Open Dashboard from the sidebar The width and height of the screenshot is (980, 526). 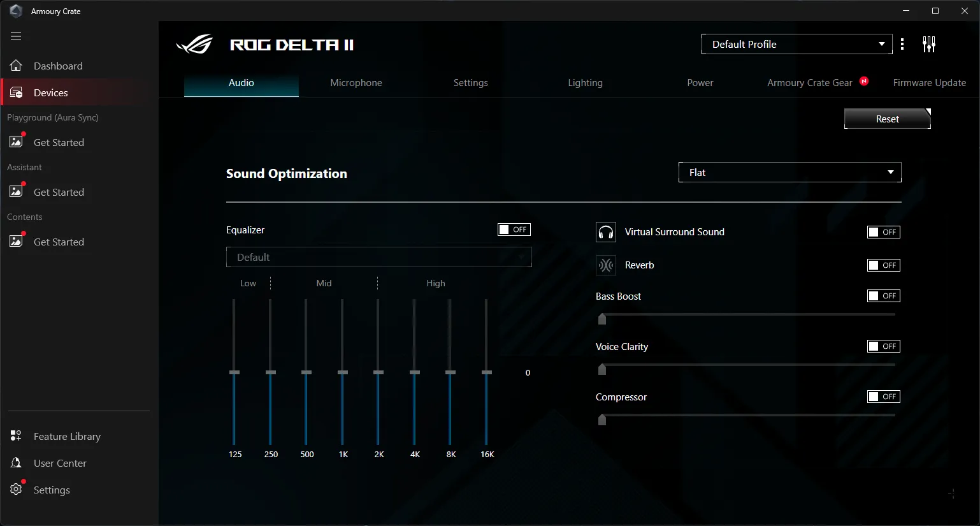pos(79,66)
